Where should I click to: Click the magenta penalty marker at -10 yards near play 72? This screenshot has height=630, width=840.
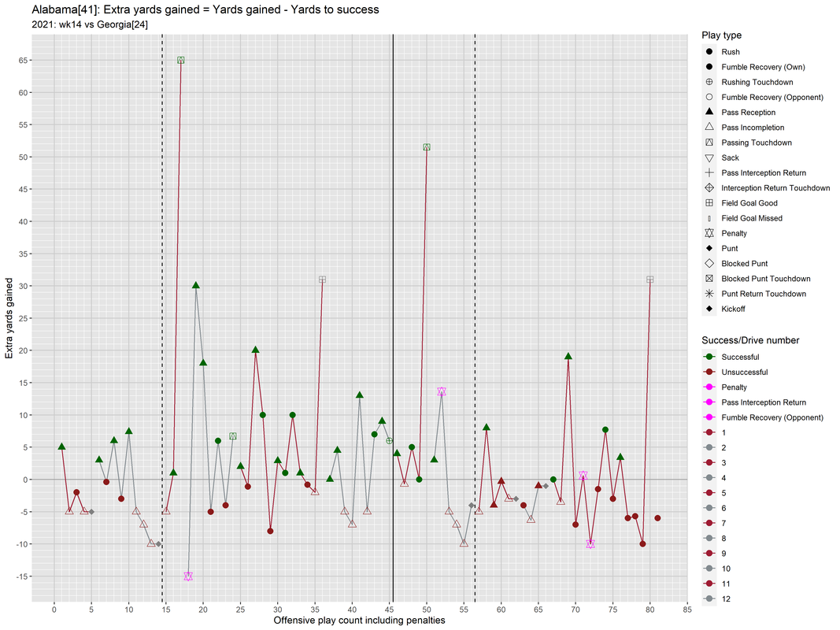pyautogui.click(x=590, y=543)
